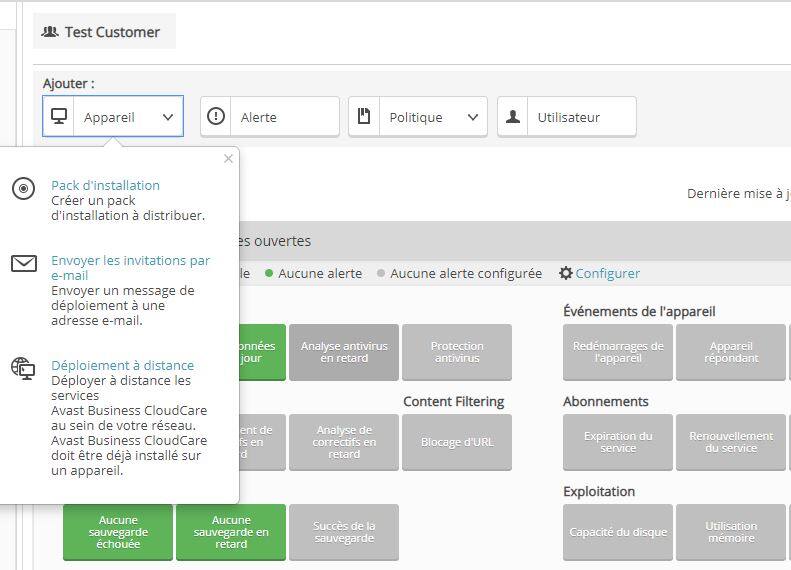Click the monitor icon in Appareil dropdown
The height and width of the screenshot is (570, 791).
coord(59,116)
